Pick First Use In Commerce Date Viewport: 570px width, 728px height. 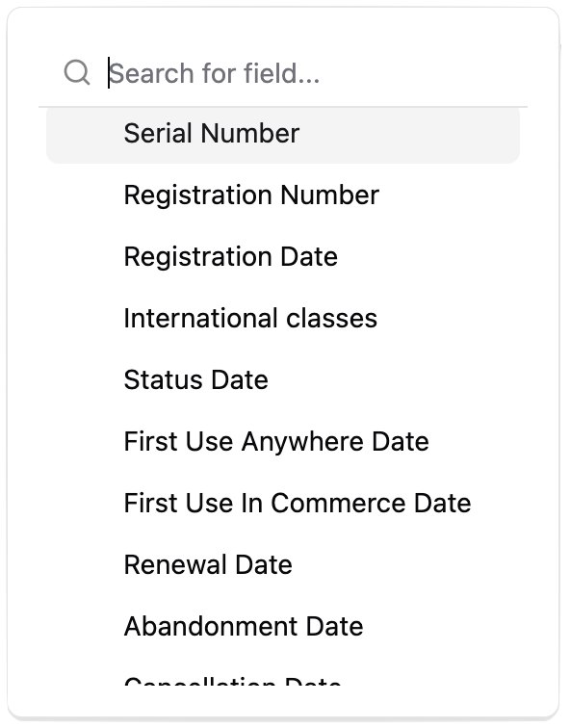[283, 504]
